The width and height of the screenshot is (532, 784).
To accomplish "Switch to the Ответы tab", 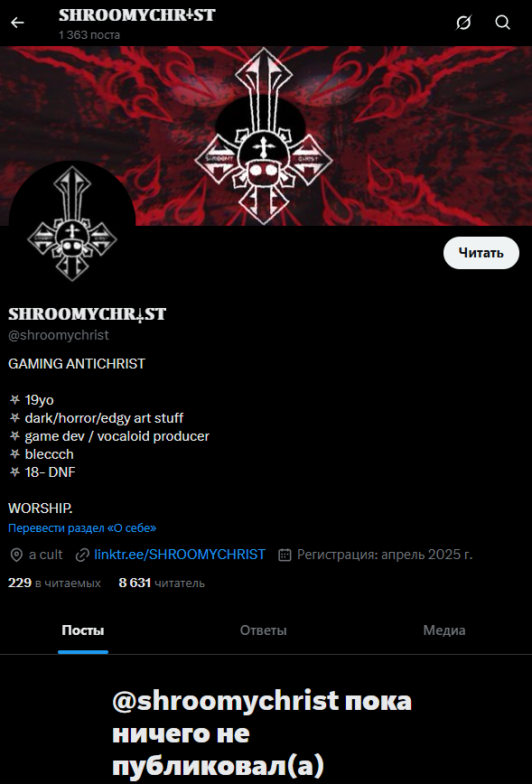I will tap(264, 630).
